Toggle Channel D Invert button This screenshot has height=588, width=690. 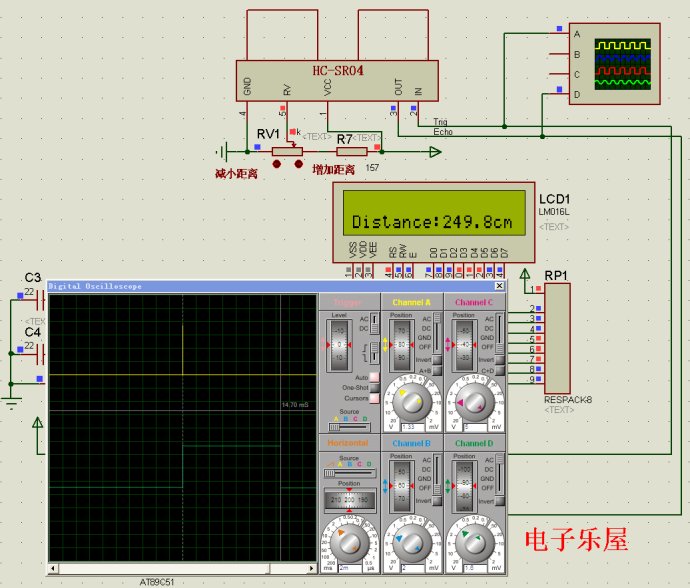click(x=499, y=501)
